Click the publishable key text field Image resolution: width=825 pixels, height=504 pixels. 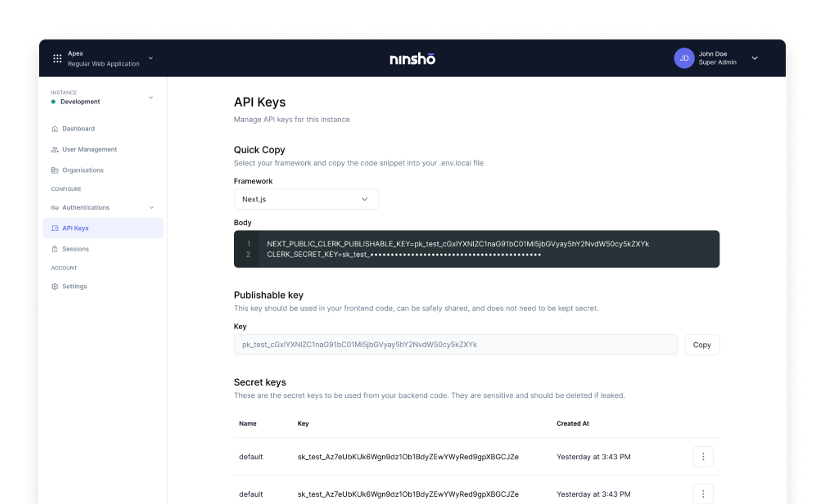(455, 345)
